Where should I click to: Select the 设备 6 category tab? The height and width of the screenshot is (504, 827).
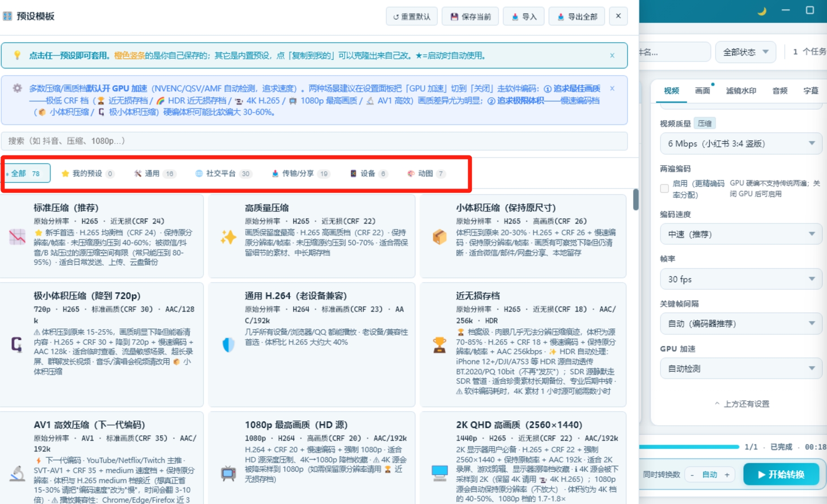[369, 173]
